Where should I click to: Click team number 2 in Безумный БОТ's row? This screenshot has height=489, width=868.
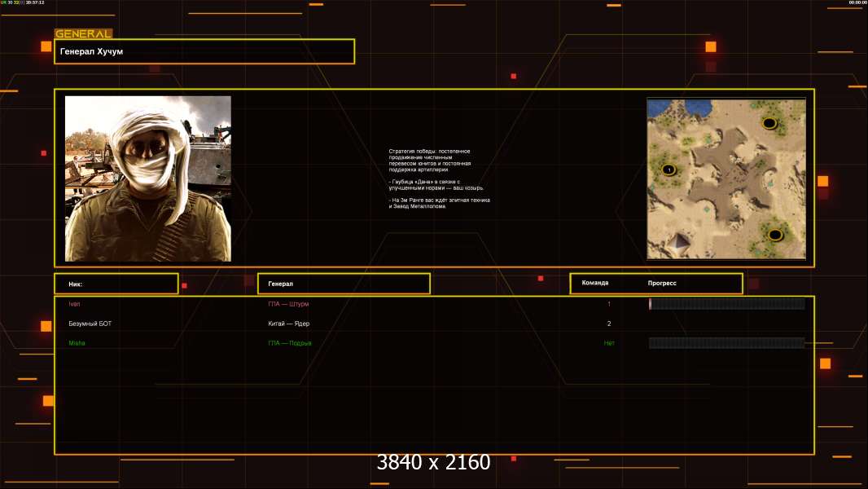[x=609, y=324]
